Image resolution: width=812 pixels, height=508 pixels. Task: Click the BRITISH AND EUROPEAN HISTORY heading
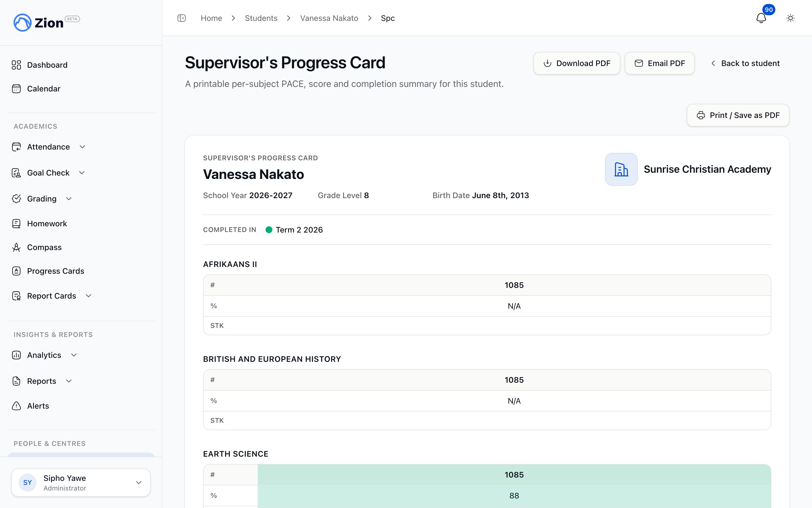pos(272,359)
